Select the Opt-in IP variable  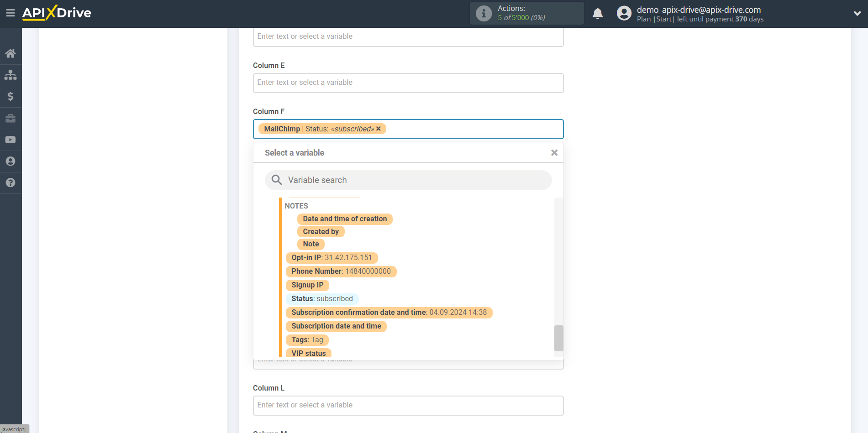331,258
